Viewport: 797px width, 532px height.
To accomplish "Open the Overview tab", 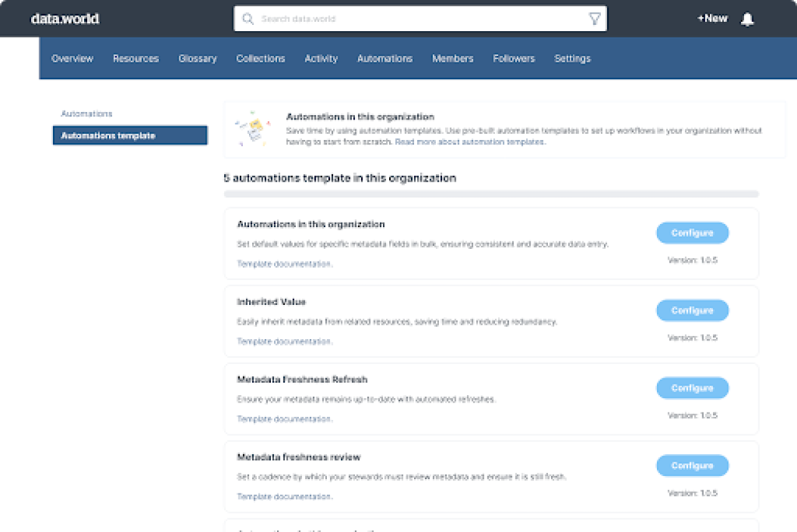I will click(72, 58).
